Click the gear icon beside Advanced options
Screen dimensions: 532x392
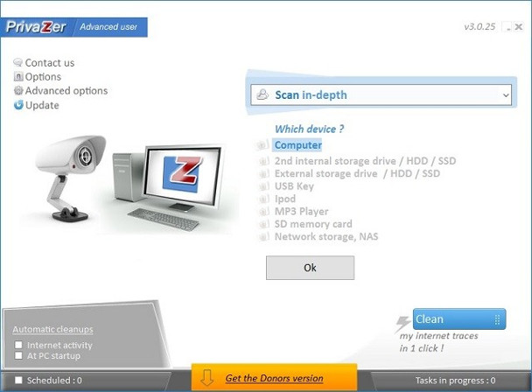click(18, 91)
